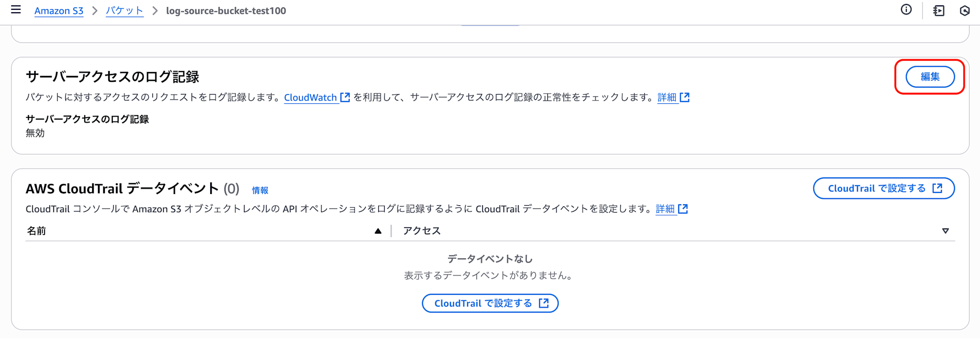Click top-right CloudTrail で設定する button
Screen dimensions: 980x338
click(884, 188)
